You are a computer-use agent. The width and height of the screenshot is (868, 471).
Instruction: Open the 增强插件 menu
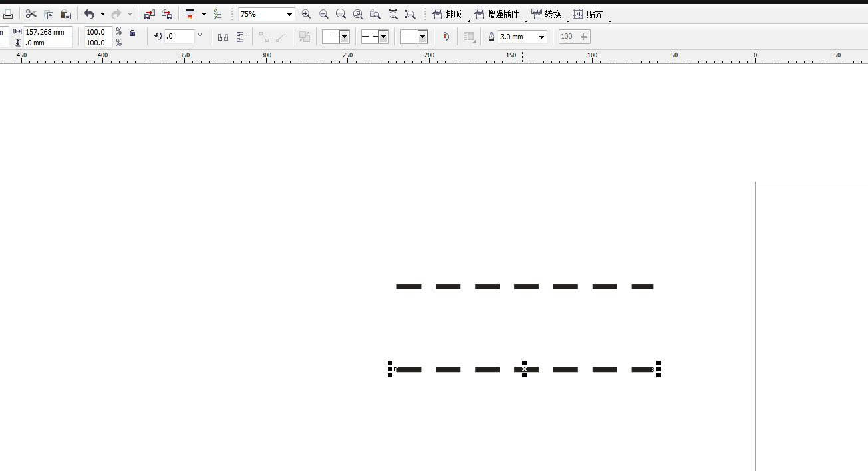point(497,14)
